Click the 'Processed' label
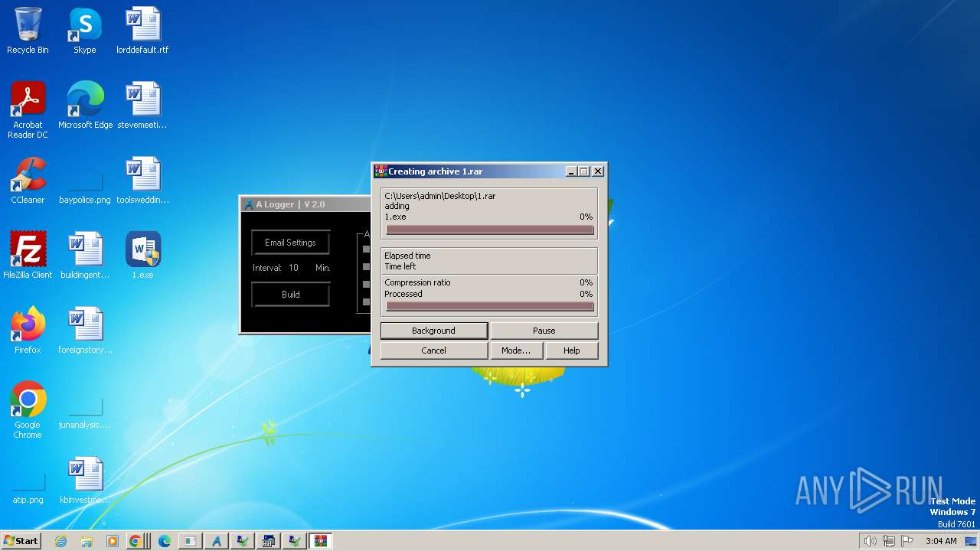 (x=403, y=294)
